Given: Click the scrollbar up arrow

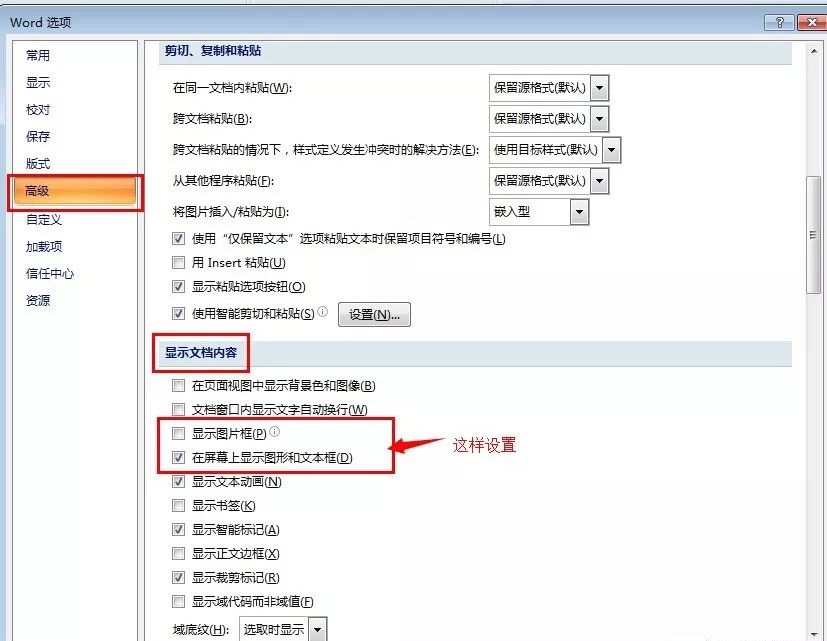Looking at the screenshot, I should tap(813, 51).
